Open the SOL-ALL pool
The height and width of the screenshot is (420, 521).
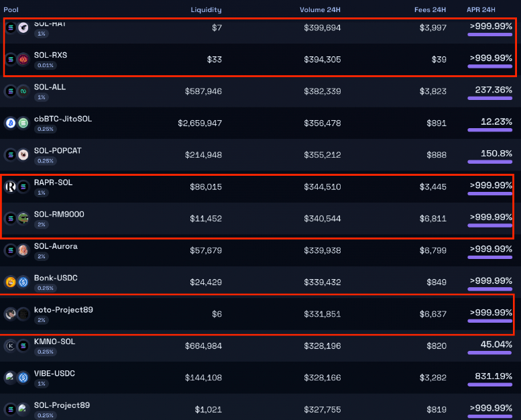click(x=260, y=91)
